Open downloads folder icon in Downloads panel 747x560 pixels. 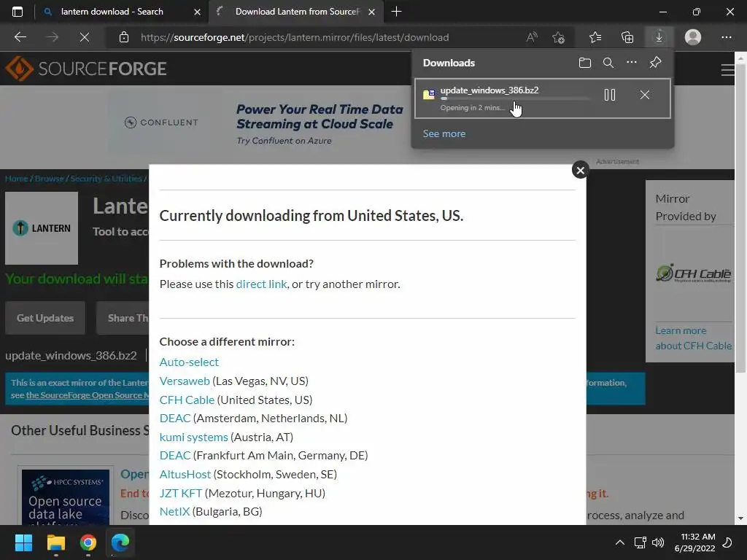[585, 63]
